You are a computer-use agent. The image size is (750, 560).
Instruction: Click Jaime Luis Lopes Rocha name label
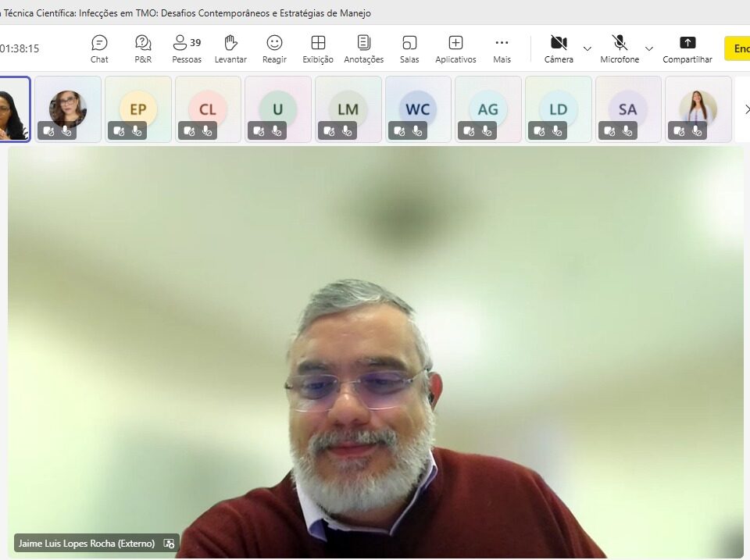[x=87, y=544]
